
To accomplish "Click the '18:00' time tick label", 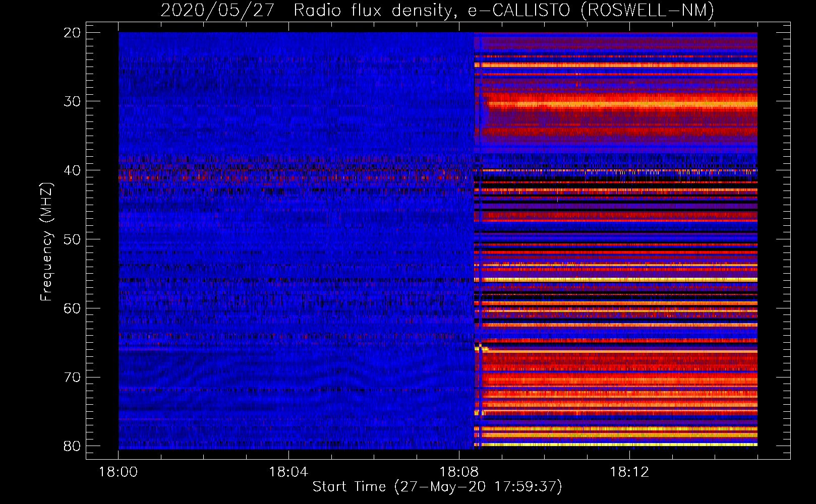I will click(118, 472).
